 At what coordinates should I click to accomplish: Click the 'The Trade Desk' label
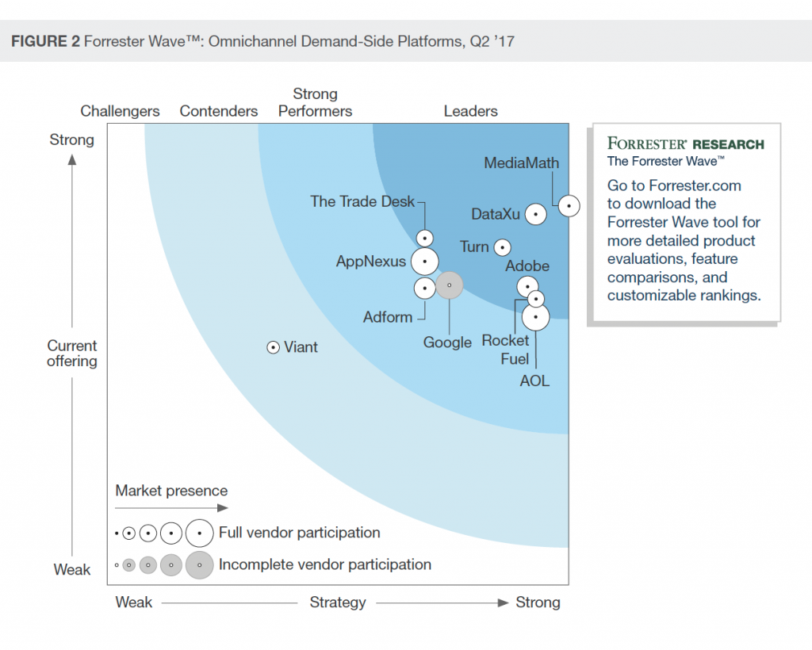362,201
